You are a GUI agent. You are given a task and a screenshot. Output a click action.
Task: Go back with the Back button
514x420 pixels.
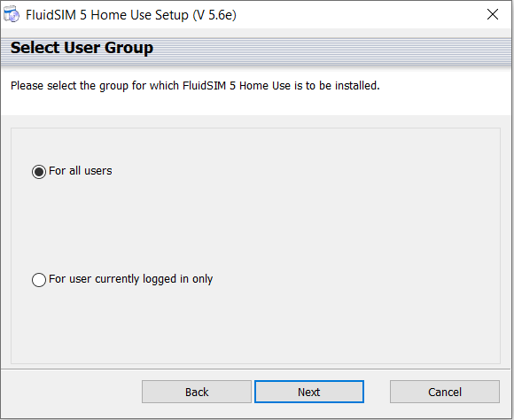tap(197, 392)
